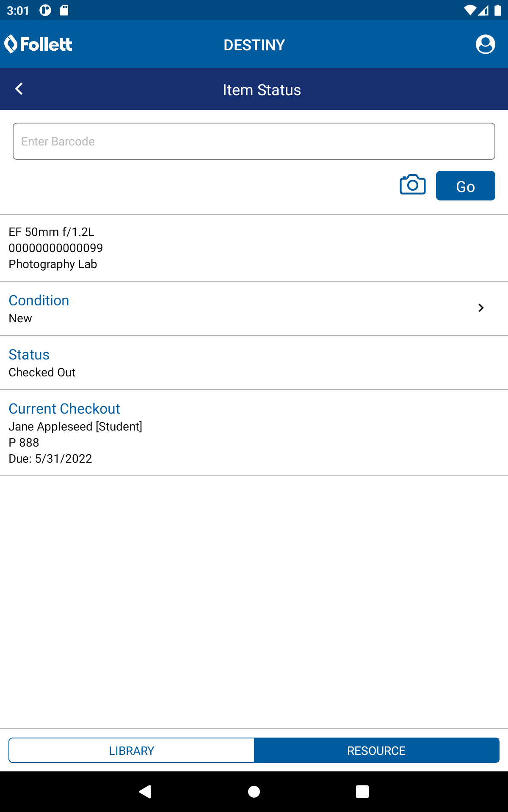The image size is (508, 812).
Task: Tap the DESTINY header title
Action: 254,45
